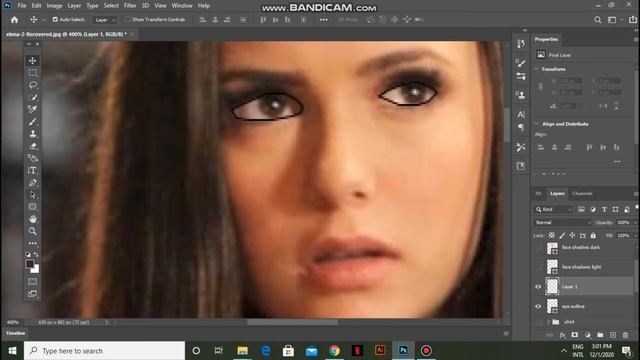Show the face shadows light layer
640x360 pixels.
pyautogui.click(x=538, y=267)
